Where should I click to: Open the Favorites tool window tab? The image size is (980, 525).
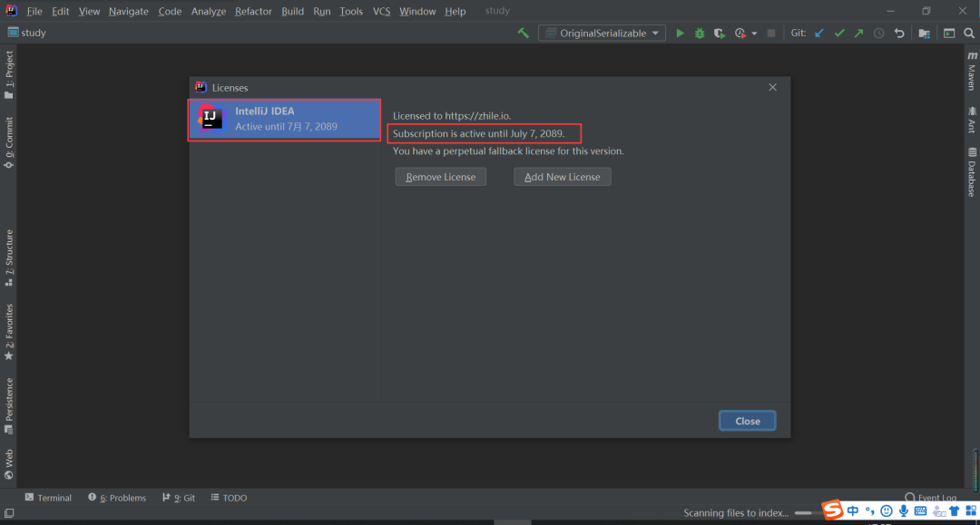pyautogui.click(x=9, y=332)
